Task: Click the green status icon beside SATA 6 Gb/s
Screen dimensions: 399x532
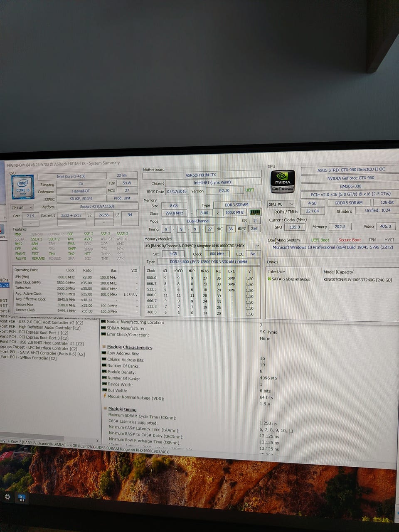Action: tap(270, 279)
